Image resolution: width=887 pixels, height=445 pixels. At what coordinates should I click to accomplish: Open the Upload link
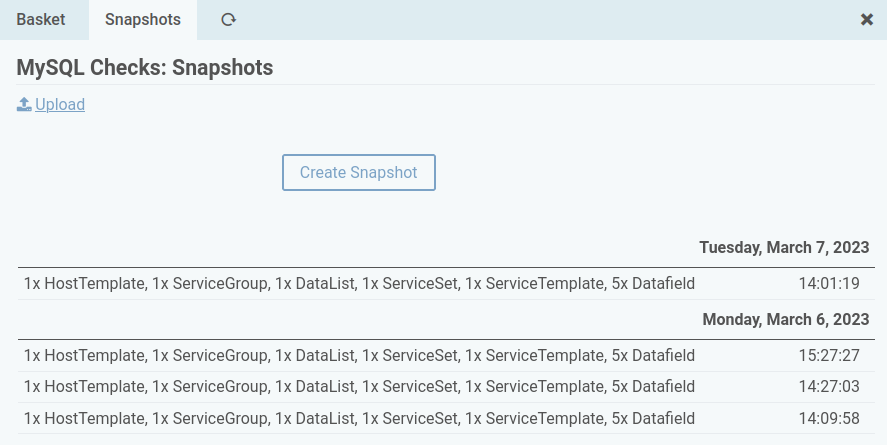click(60, 105)
